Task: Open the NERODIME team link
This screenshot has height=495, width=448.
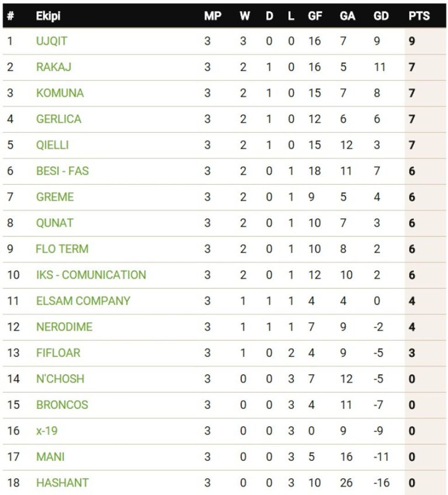Action: point(64,327)
